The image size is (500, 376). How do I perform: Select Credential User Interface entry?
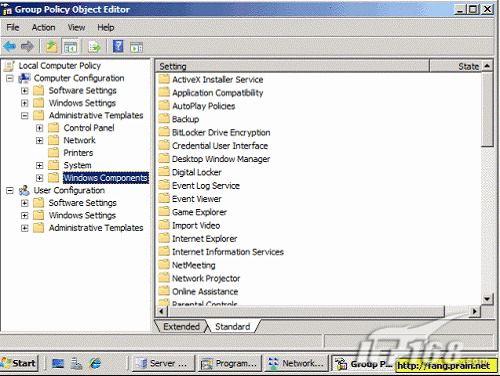[220, 146]
